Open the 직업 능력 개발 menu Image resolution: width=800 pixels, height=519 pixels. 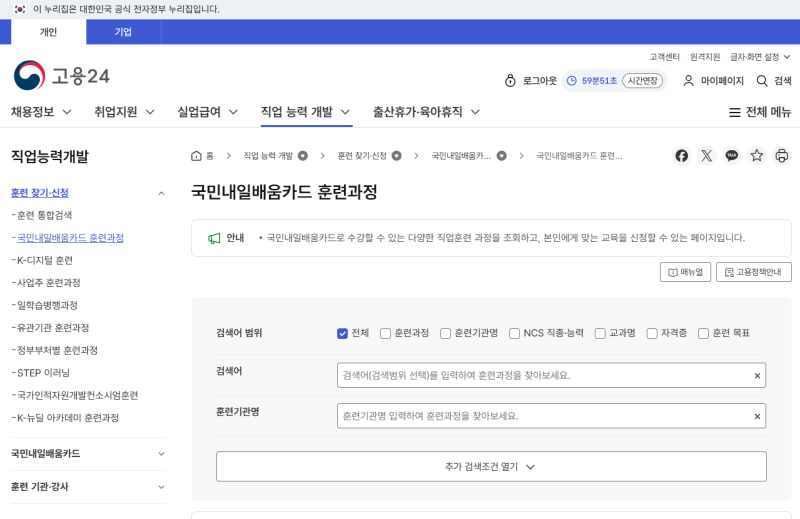[x=306, y=112]
